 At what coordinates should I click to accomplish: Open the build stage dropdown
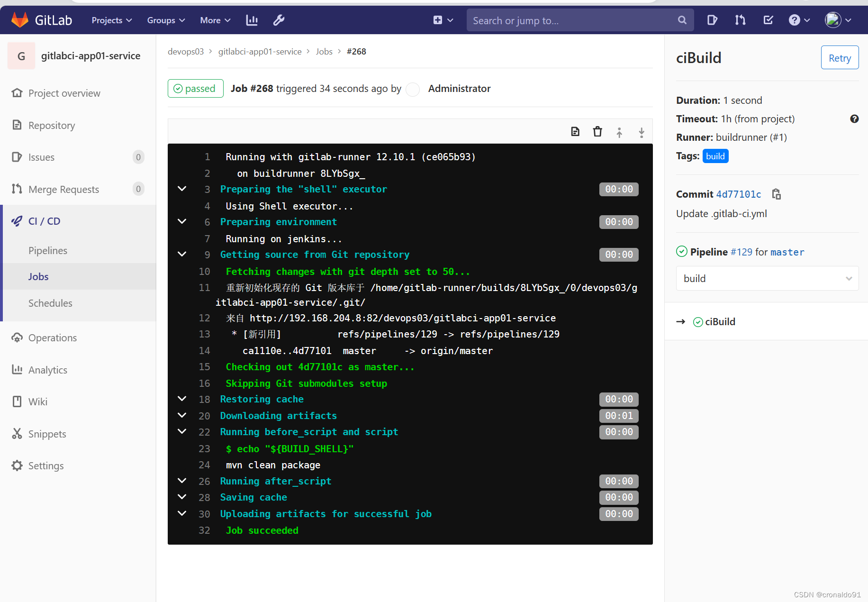pos(767,278)
